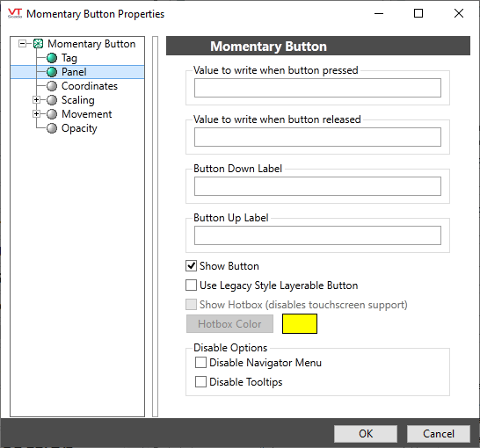This screenshot has width=480, height=448.
Task: Select the Coordinates tree item
Action: (x=90, y=86)
